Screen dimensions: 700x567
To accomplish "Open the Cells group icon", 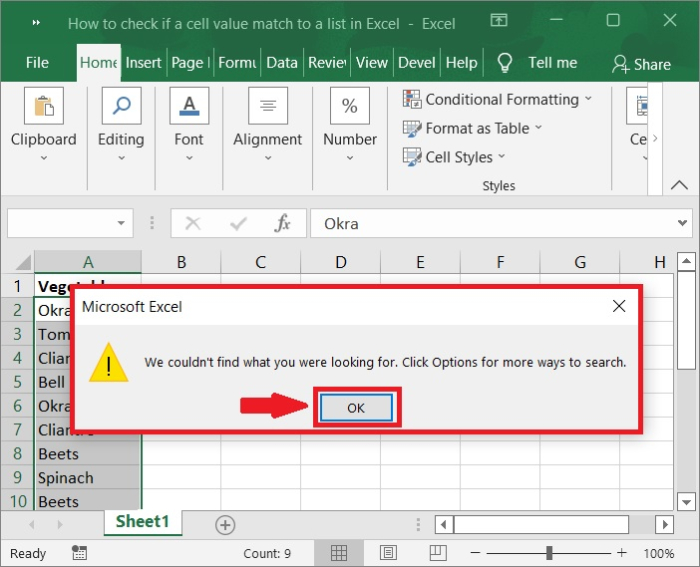I will coord(637,106).
